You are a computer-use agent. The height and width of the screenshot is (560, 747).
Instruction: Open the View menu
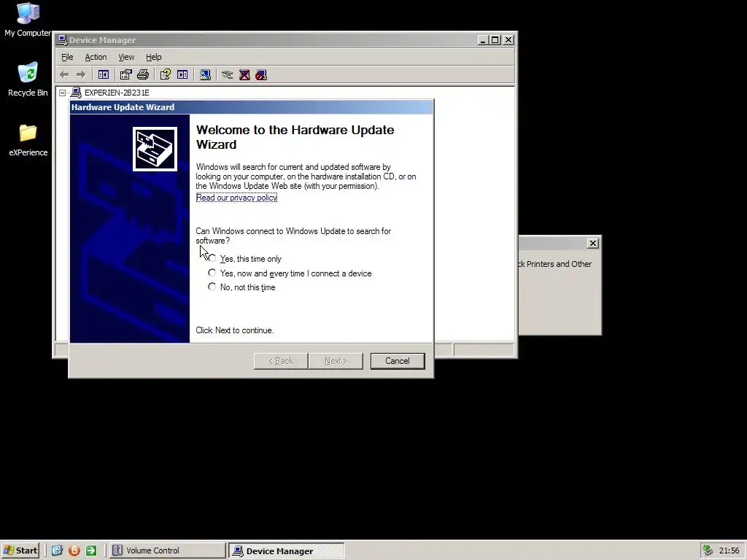tap(126, 57)
